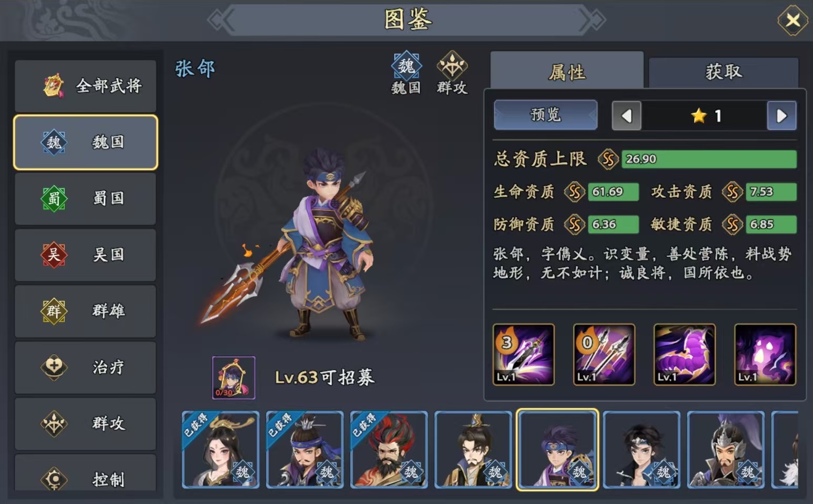Increase star level with right arrow

point(781,116)
